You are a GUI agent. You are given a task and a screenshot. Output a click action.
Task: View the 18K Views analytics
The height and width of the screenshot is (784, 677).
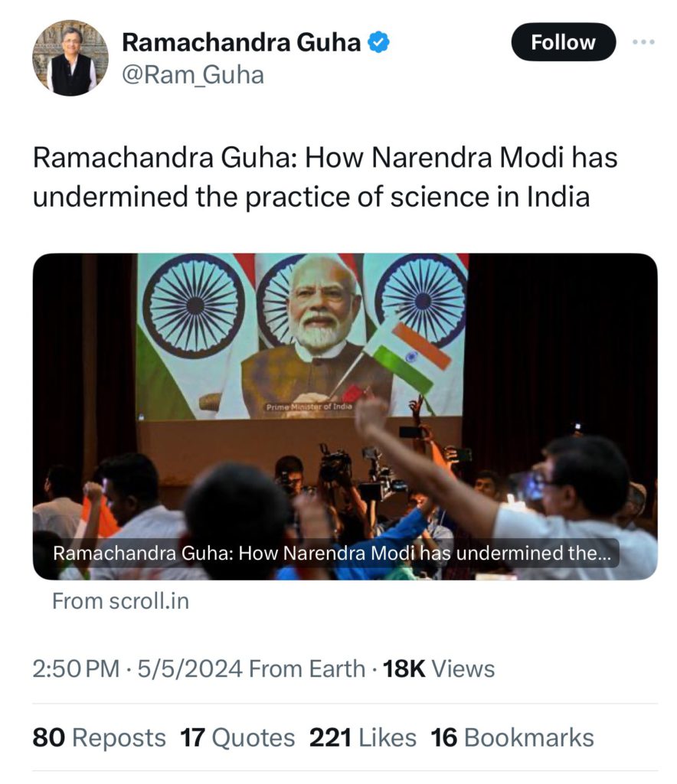coord(439,669)
